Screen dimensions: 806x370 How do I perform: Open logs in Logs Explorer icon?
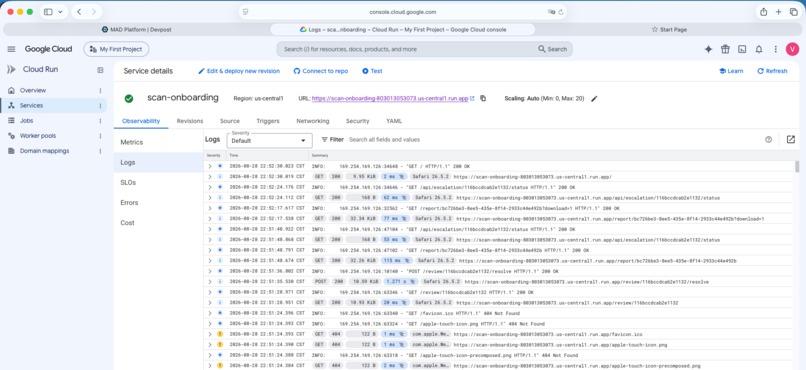coord(791,139)
